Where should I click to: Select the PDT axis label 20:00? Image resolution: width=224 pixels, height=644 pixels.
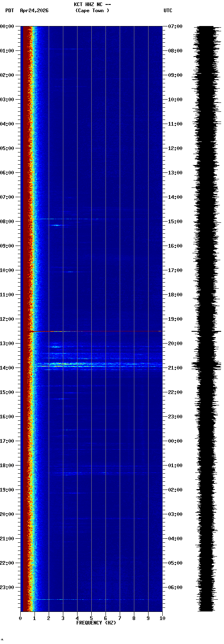(x=7, y=514)
